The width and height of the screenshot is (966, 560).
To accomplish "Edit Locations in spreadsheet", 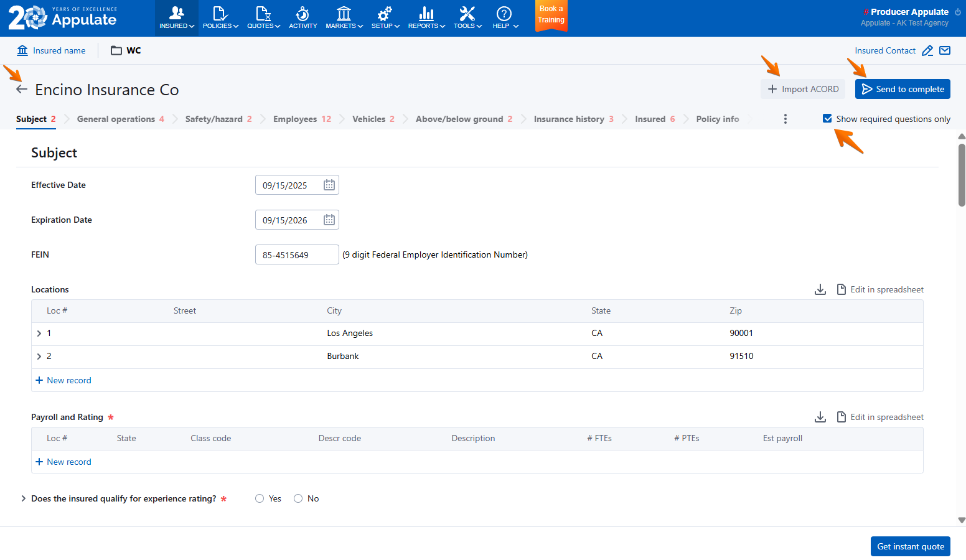I will click(880, 289).
